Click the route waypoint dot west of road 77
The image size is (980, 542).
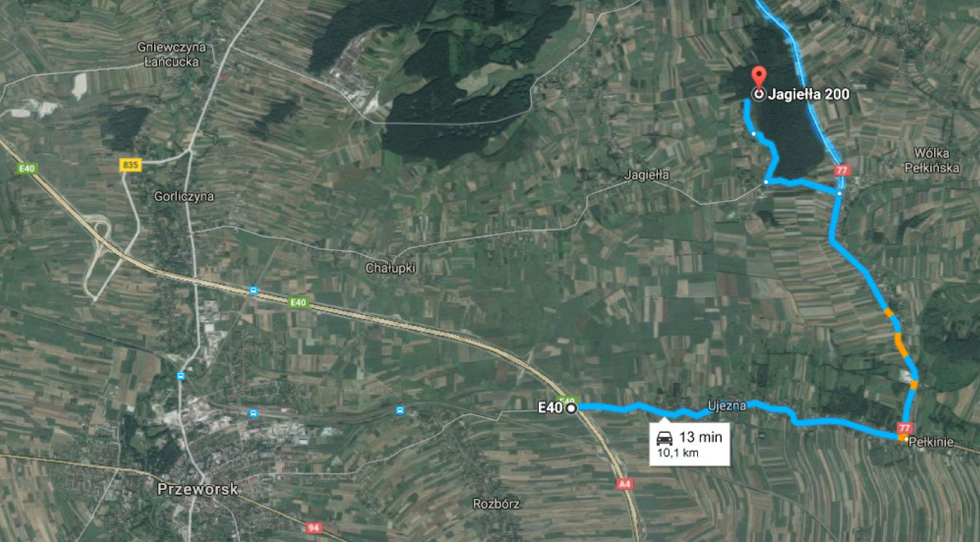pos(766,182)
